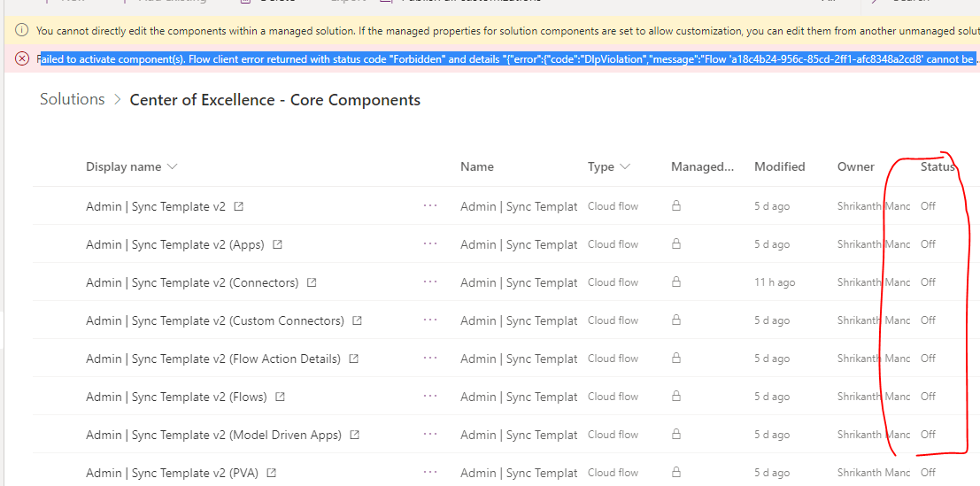The image size is (980, 486).
Task: Open external link icon for Sync Template v2 (Apps)
Action: click(277, 244)
